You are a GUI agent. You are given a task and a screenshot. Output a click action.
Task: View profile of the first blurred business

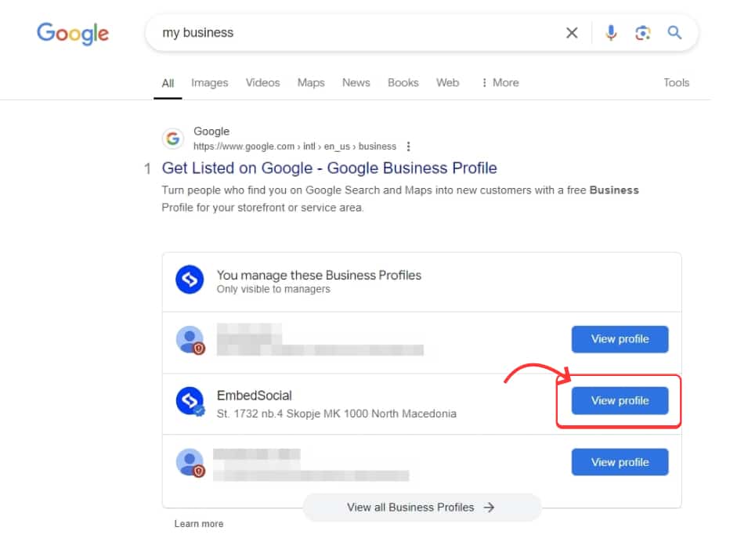click(x=620, y=339)
